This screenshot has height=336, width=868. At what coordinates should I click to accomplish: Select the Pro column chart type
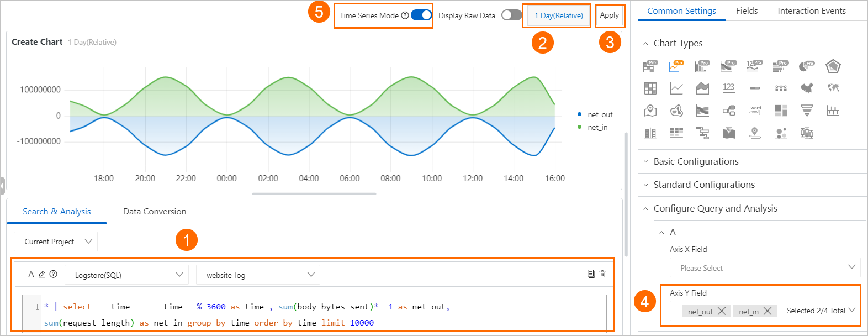(702, 67)
